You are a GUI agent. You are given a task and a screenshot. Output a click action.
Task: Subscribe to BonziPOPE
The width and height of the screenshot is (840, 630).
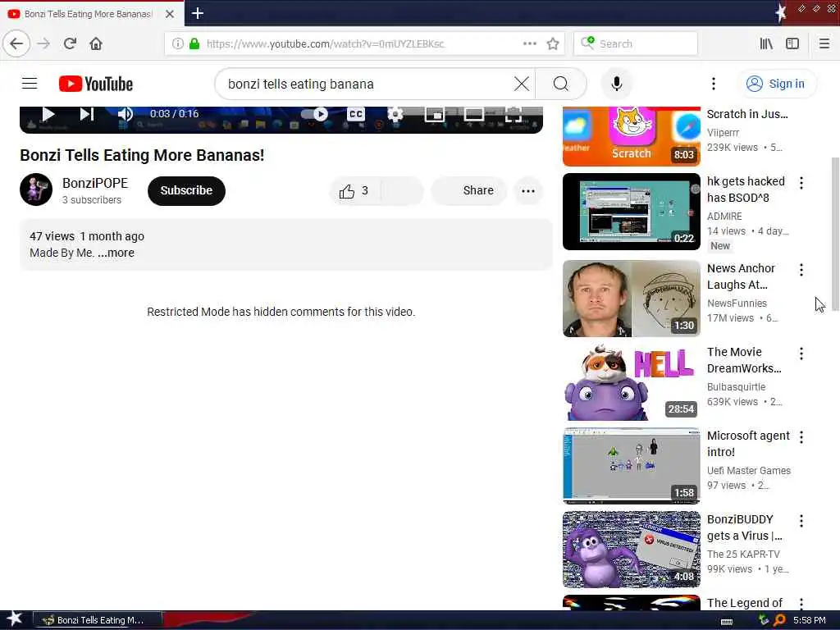(x=186, y=190)
